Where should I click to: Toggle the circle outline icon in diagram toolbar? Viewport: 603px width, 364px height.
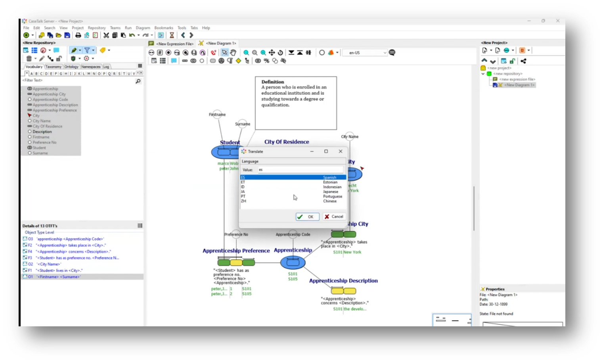tap(322, 52)
